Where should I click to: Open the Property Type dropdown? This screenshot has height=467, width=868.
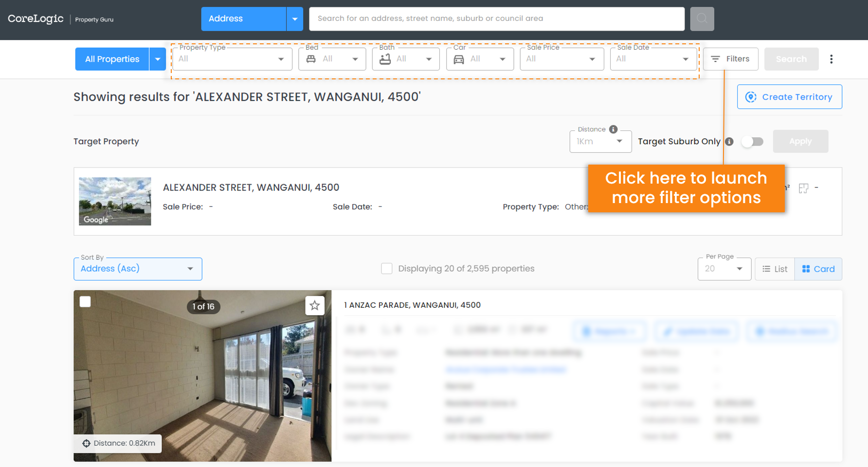(x=232, y=59)
